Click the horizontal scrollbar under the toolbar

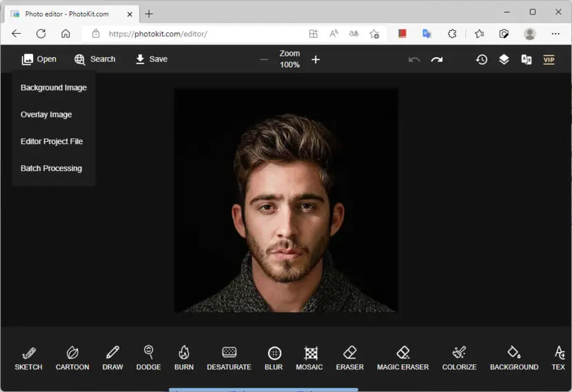(x=263, y=390)
